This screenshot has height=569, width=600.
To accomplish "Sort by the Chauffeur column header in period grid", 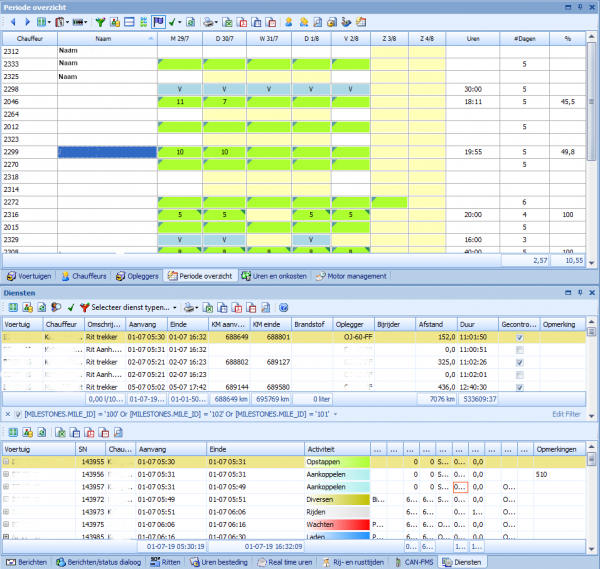I will point(30,39).
